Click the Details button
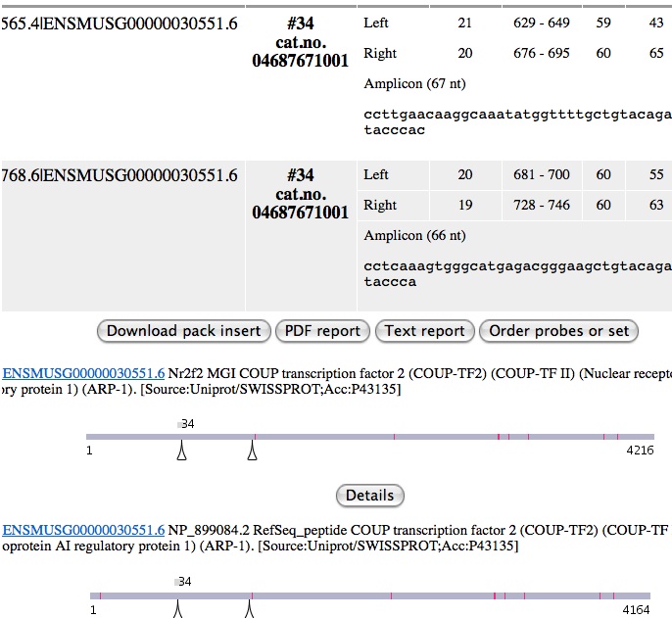672x618 pixels. tap(369, 496)
